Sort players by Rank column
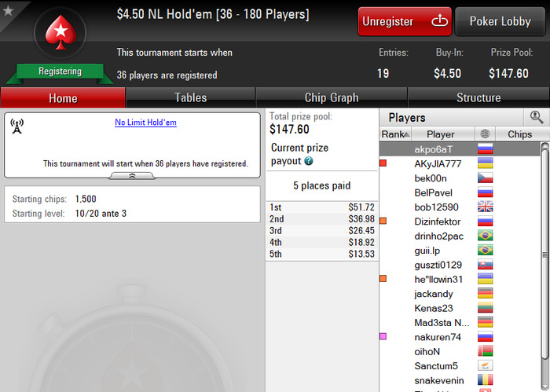The height and width of the screenshot is (392, 550). click(395, 134)
